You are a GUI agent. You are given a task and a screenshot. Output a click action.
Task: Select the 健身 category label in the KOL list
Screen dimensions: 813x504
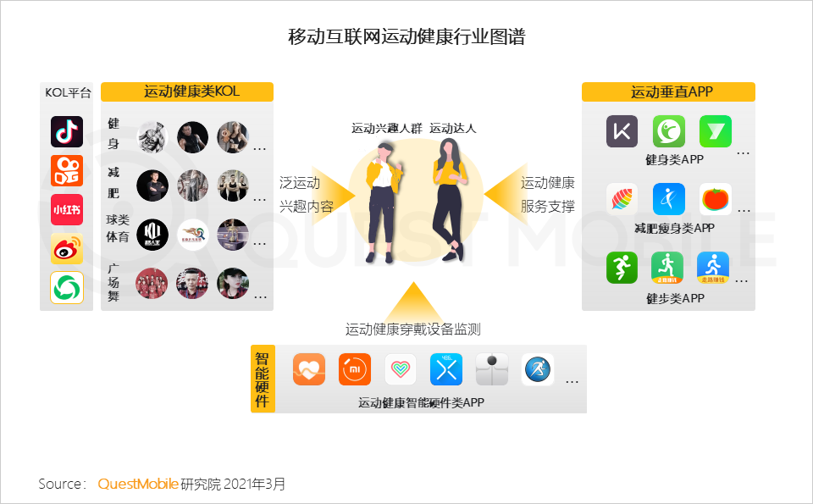click(116, 136)
